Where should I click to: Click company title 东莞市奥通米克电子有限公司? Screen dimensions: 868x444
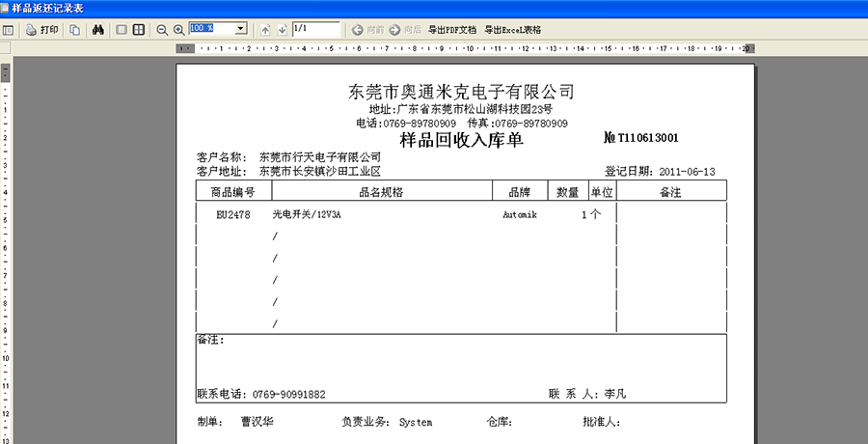point(461,91)
